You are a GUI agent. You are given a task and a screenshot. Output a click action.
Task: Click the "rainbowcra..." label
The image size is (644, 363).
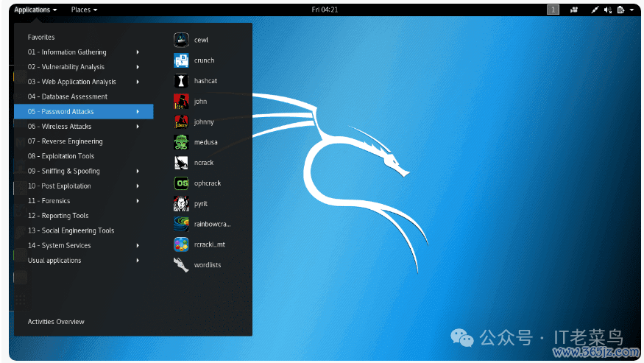pyautogui.click(x=213, y=224)
